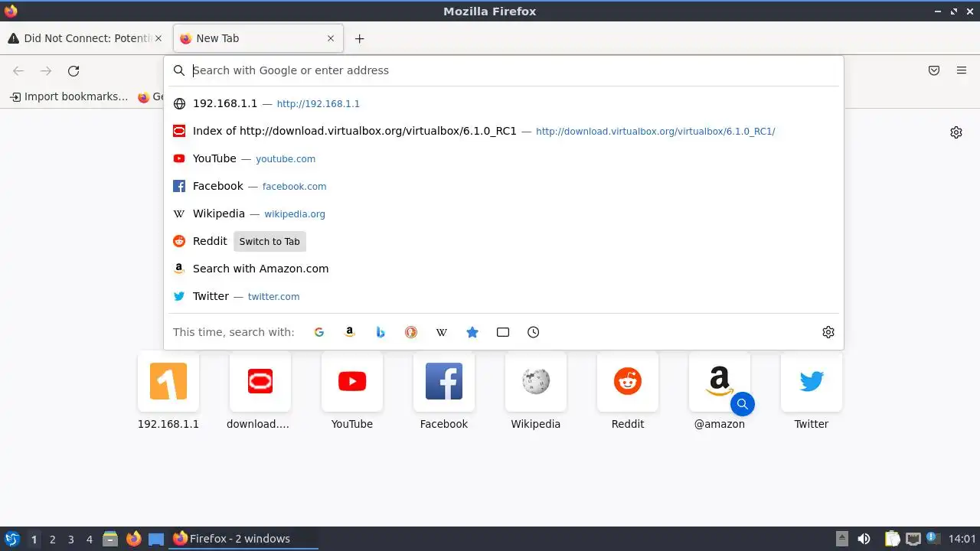Select Search with Amazon.com suggestion

point(504,269)
